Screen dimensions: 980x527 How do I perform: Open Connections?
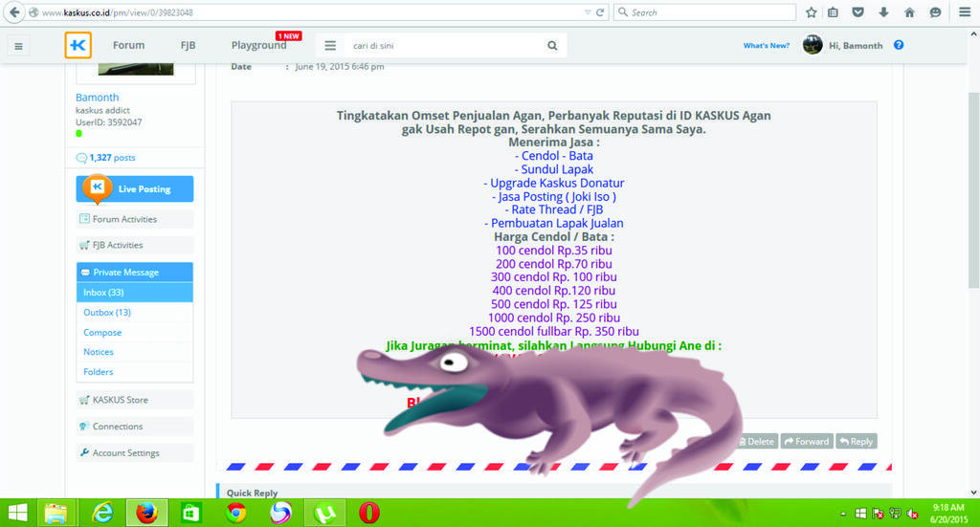(135, 427)
